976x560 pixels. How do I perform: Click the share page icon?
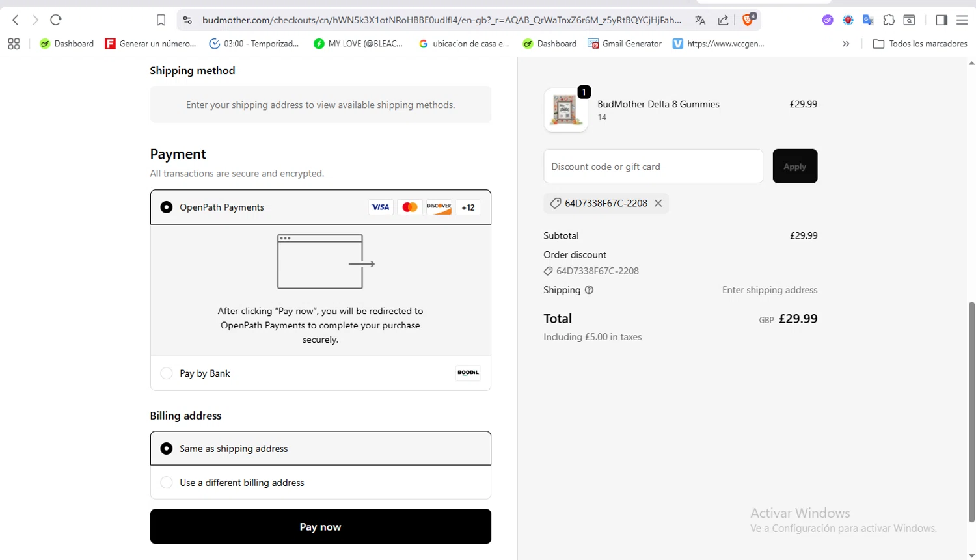pos(723,20)
